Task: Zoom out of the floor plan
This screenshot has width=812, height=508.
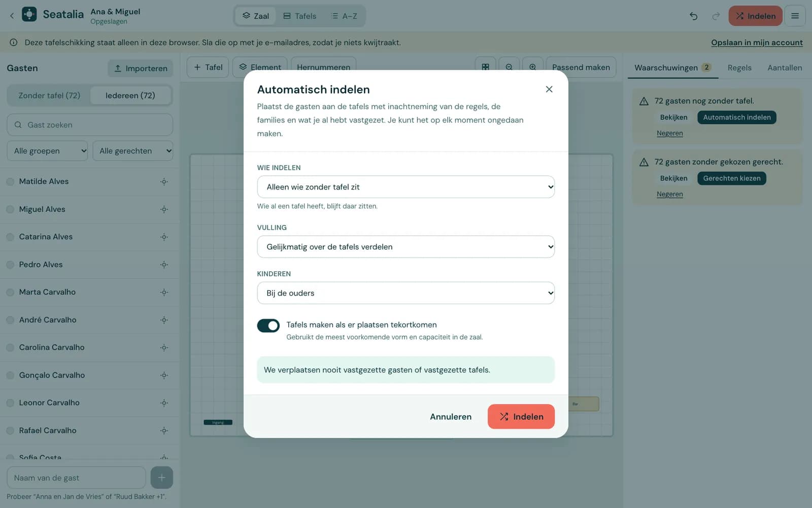Action: pos(509,67)
